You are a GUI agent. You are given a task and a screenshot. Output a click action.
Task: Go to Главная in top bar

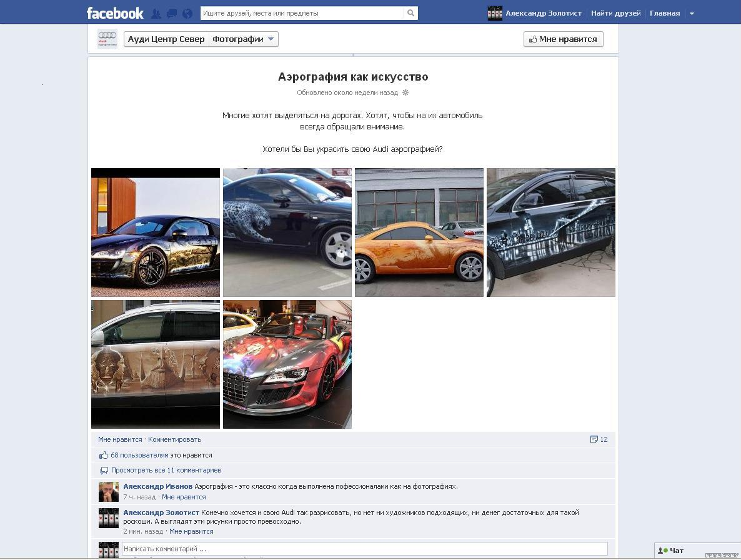pos(664,13)
